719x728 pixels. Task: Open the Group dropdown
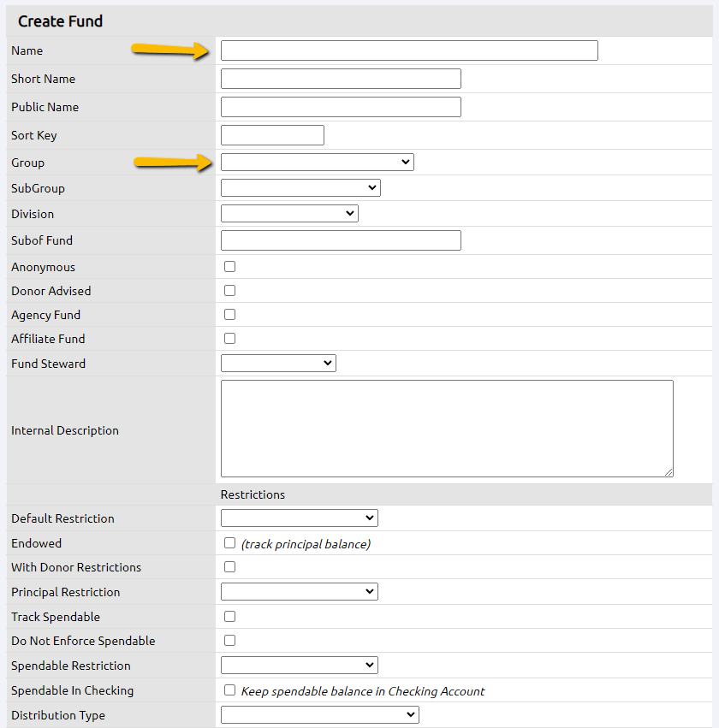[317, 162]
